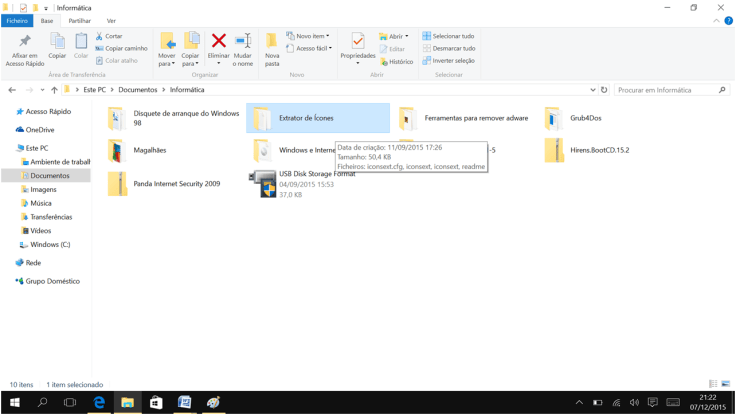This screenshot has height=415, width=736.
Task: Open Propriedades from the ribbon
Action: (358, 42)
